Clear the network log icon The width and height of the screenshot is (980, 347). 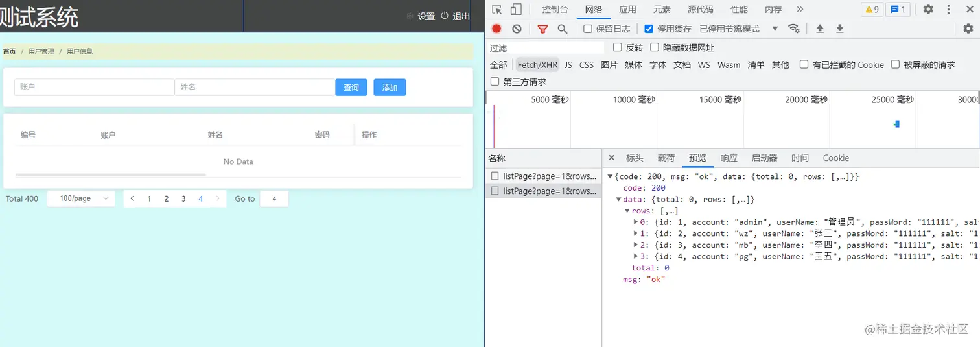point(517,29)
